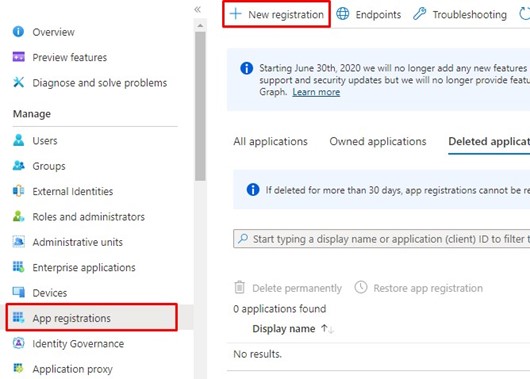This screenshot has height=379, width=530.
Task: Click the search magnifier icon in filter box
Action: (x=243, y=239)
